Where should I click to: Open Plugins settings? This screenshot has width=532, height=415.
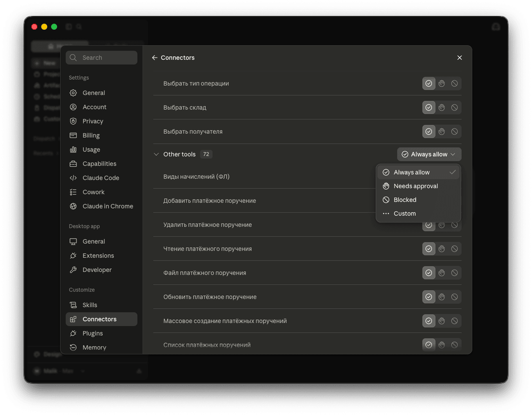pyautogui.click(x=102, y=334)
